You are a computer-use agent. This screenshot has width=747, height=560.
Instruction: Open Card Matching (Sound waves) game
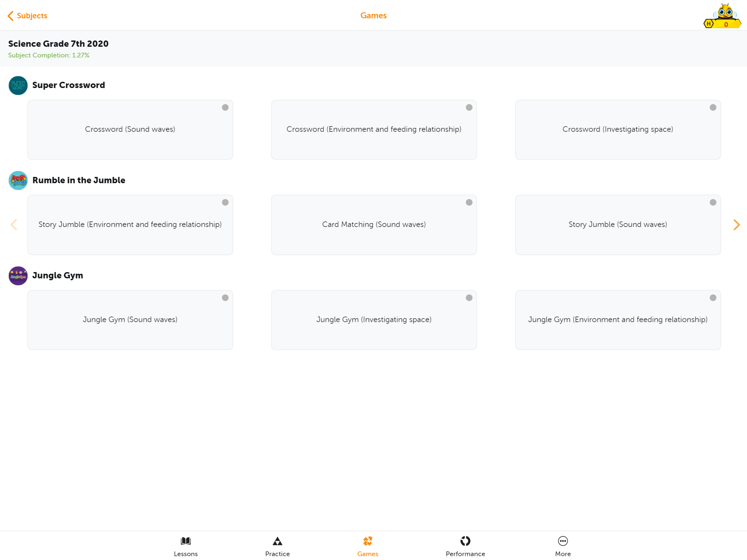coord(374,224)
